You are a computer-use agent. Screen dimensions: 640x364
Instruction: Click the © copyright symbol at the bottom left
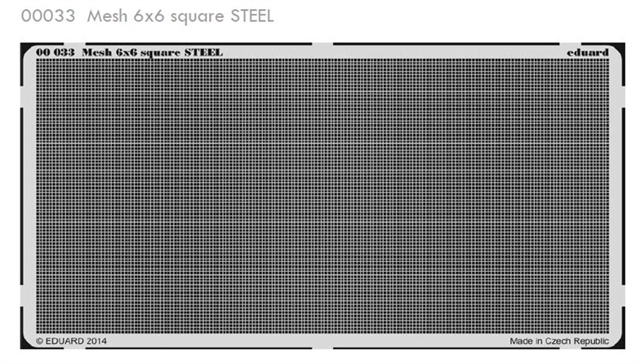[x=39, y=340]
